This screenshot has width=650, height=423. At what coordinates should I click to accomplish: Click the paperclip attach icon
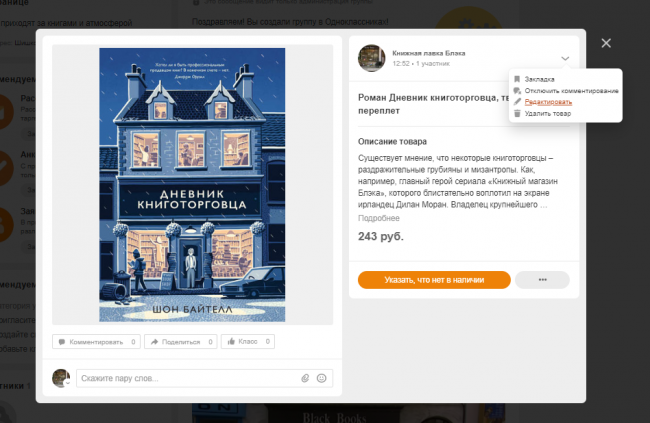(305, 378)
